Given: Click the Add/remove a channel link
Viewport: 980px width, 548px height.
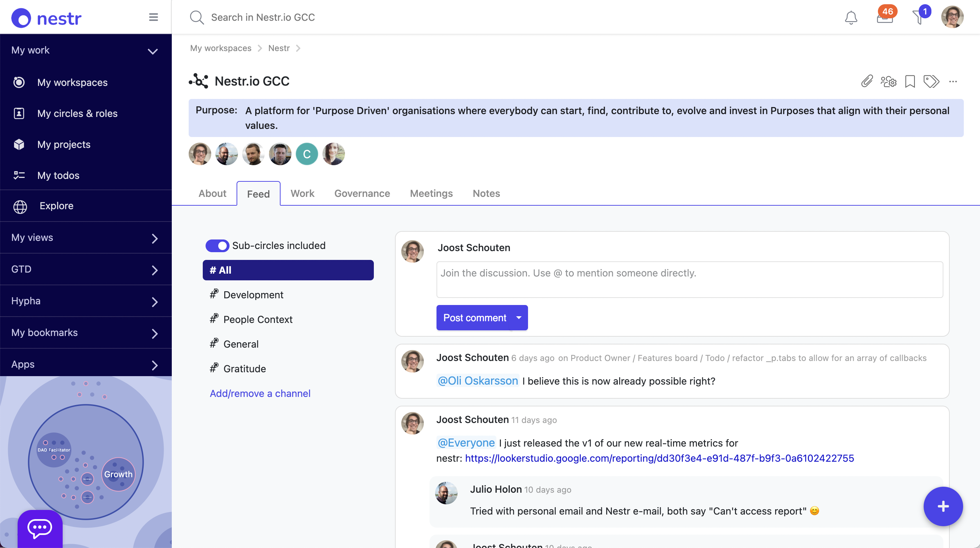Looking at the screenshot, I should (260, 393).
